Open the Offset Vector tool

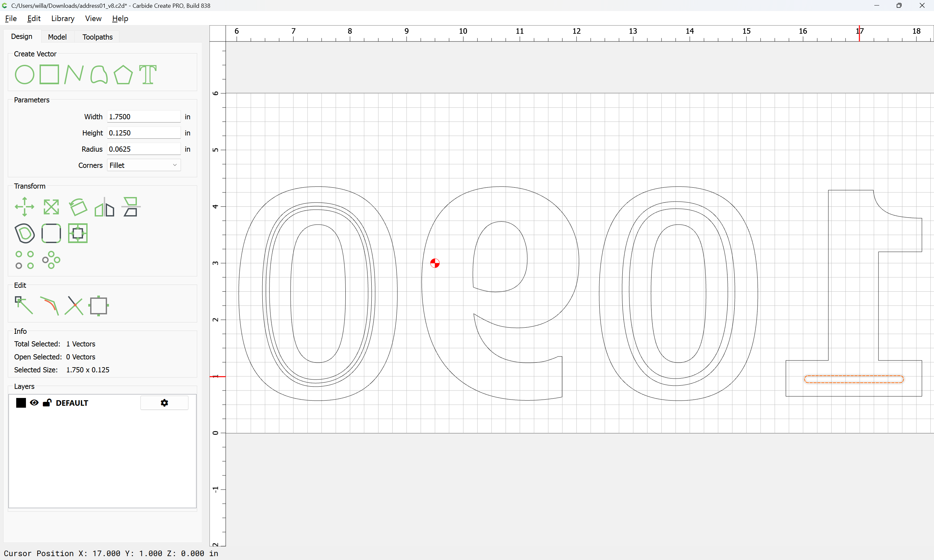[x=25, y=233]
